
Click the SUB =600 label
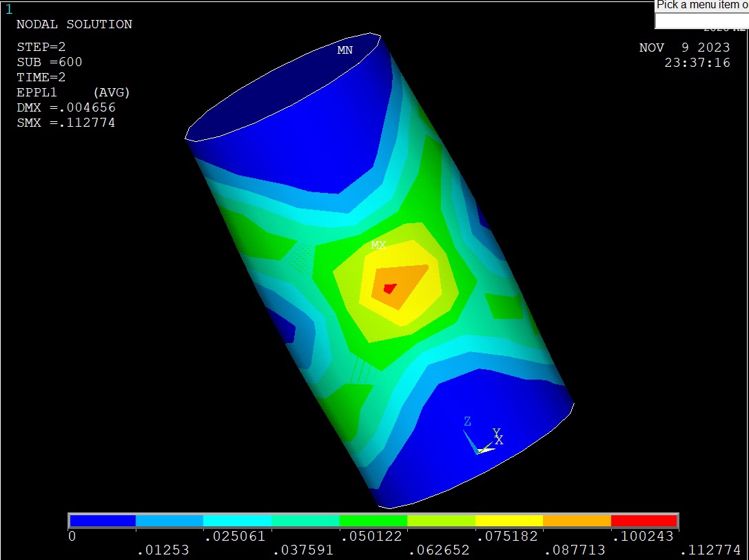click(x=49, y=62)
